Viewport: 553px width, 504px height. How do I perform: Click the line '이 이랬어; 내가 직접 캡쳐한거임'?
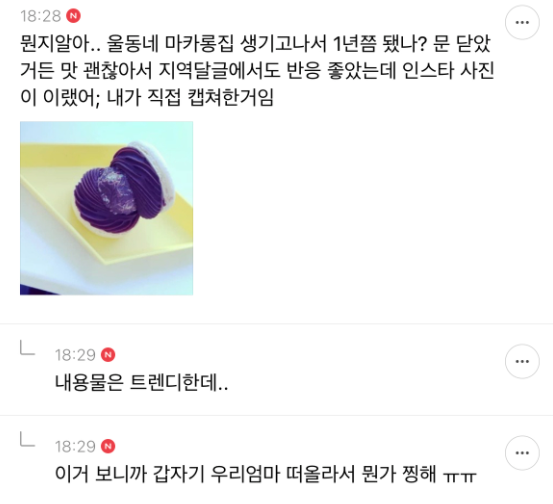point(147,98)
